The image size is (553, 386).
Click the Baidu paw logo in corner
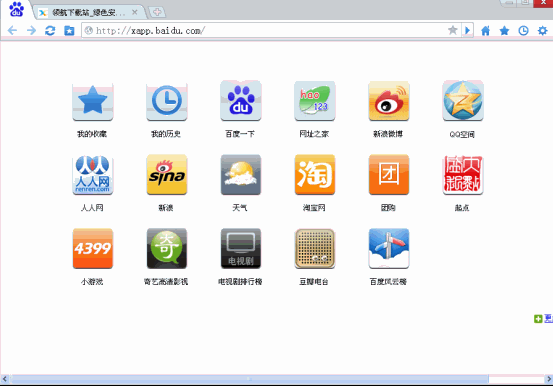click(16, 9)
